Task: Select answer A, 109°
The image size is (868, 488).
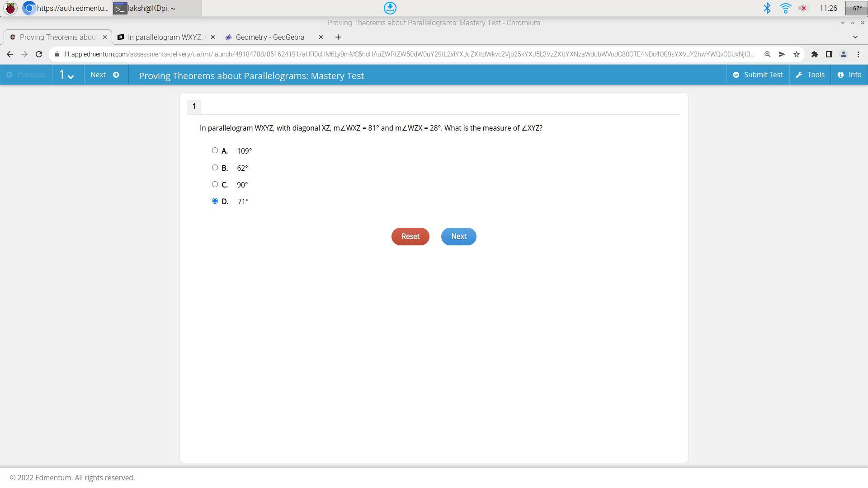Action: click(x=215, y=150)
